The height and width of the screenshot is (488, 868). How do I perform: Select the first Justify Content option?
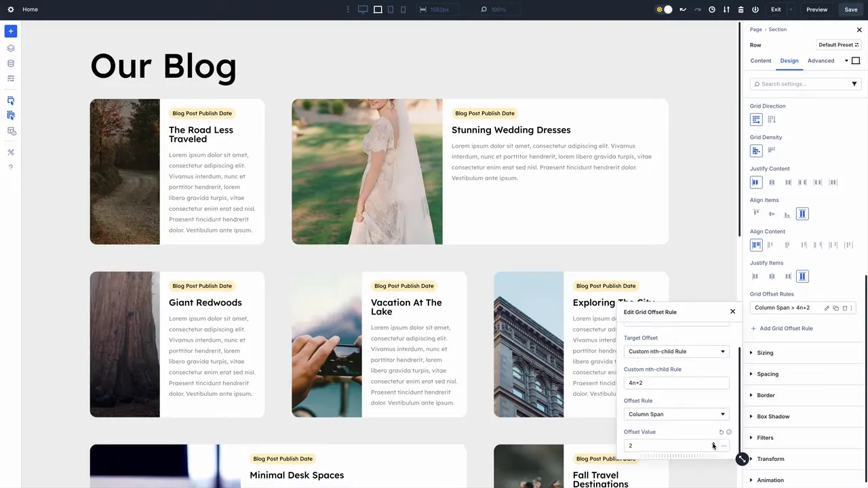[x=756, y=182]
